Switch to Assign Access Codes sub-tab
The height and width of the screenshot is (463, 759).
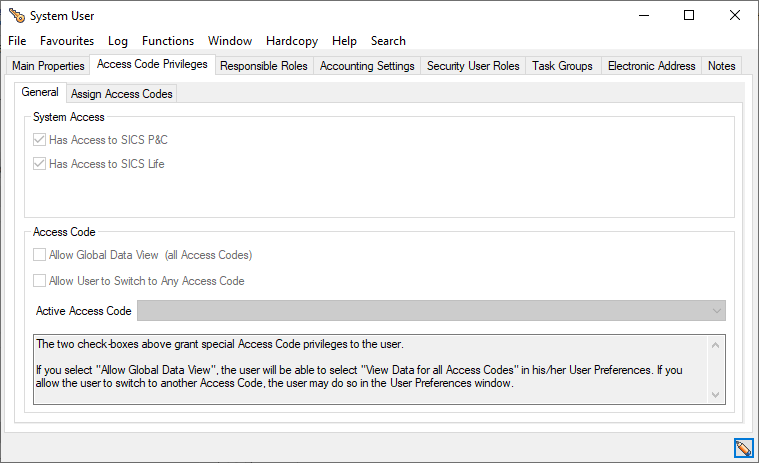121,94
